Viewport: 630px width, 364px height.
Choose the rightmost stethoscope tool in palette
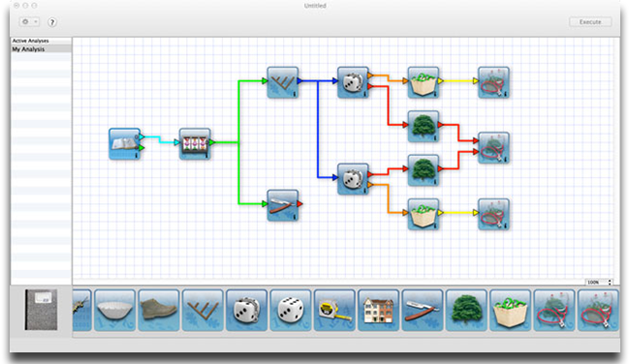(598, 310)
